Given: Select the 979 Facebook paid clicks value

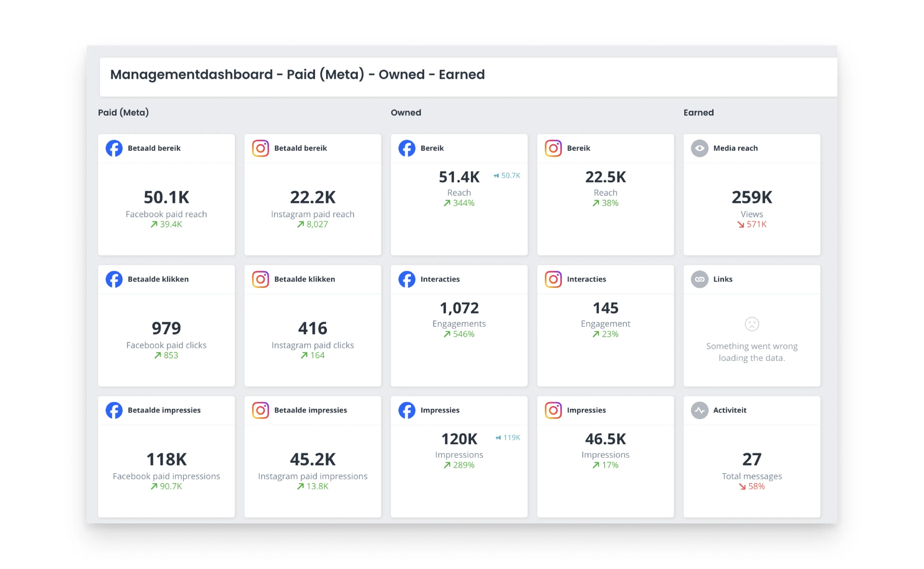Looking at the screenshot, I should [166, 328].
